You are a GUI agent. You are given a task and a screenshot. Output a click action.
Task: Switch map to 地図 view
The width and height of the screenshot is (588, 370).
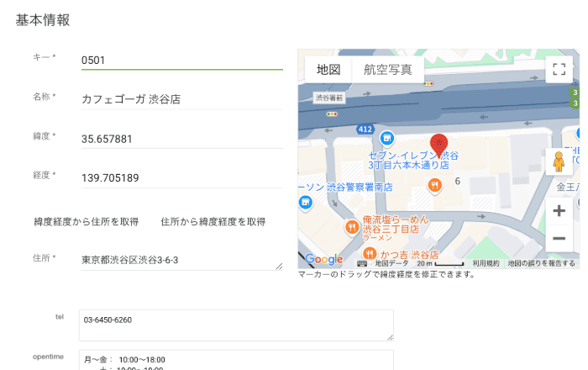(328, 70)
